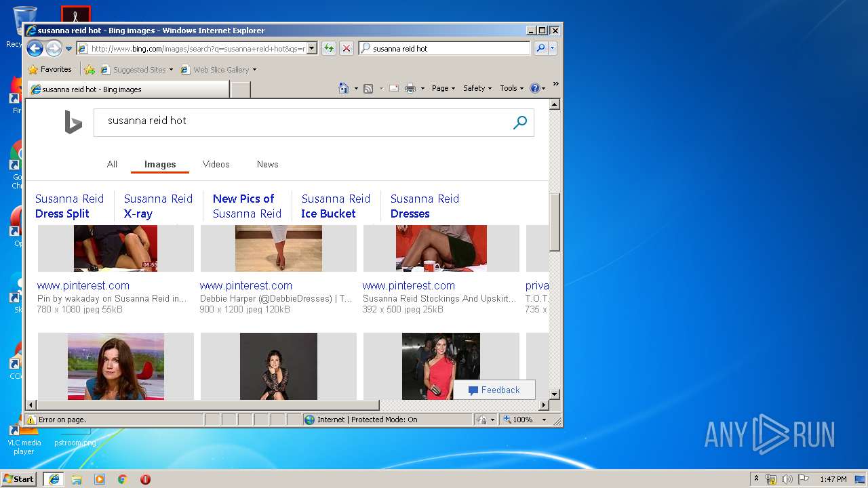Click the Add to Favorites bar icon
The height and width of the screenshot is (488, 868).
coord(89,69)
